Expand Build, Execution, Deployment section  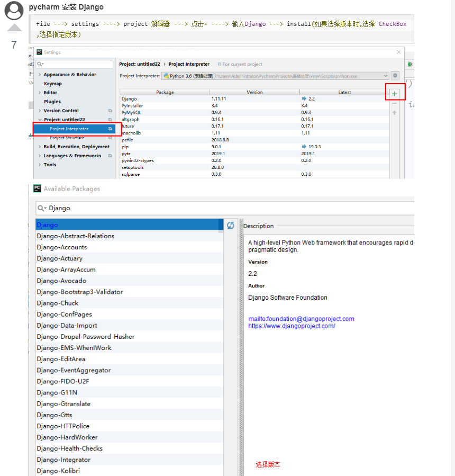point(40,147)
